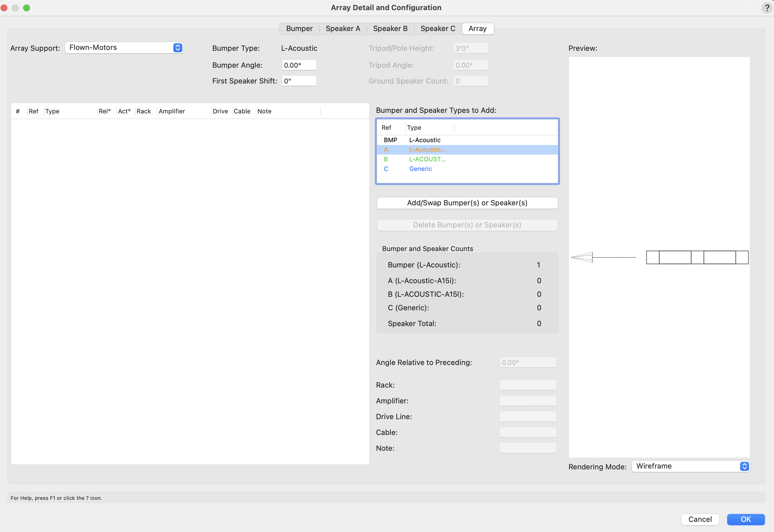Switch to the Bumper tab
The image size is (774, 532).
[299, 29]
